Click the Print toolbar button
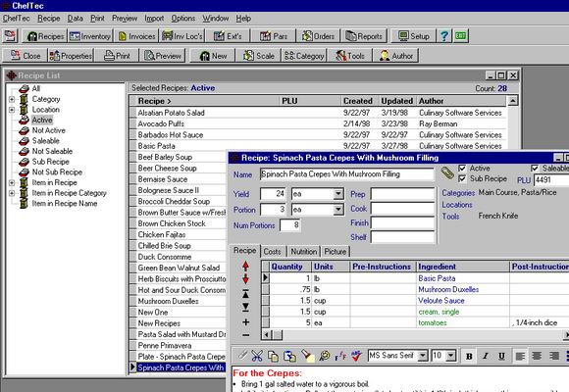The height and width of the screenshot is (392, 569). click(117, 56)
